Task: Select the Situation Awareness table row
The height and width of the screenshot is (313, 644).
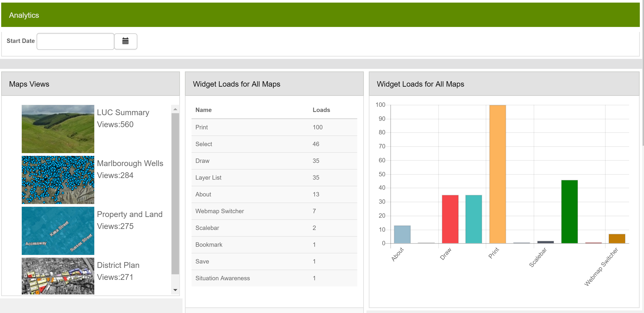Action: (x=274, y=278)
